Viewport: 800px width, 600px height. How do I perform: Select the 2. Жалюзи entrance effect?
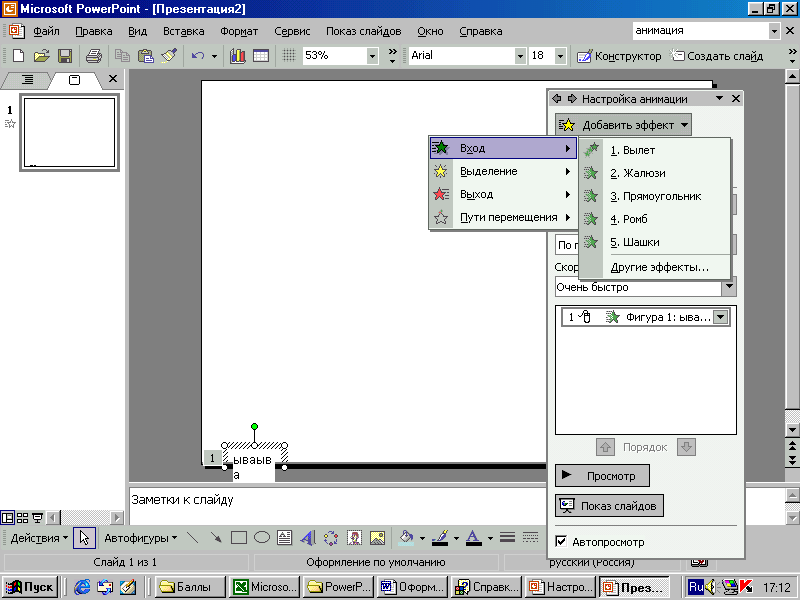pyautogui.click(x=655, y=173)
